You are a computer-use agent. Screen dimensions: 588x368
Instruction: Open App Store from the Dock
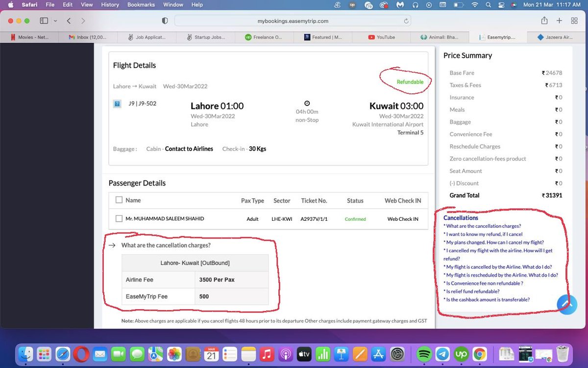point(378,353)
